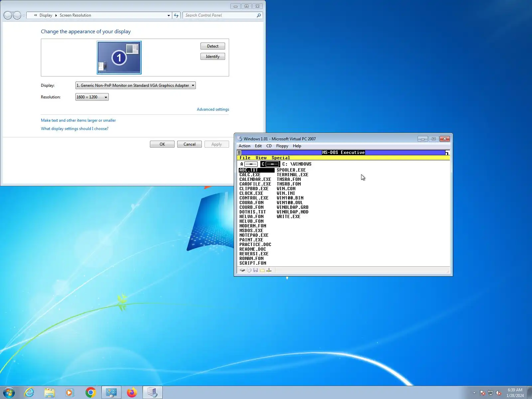Switch to Control Panel taskbar button

pyautogui.click(x=111, y=393)
